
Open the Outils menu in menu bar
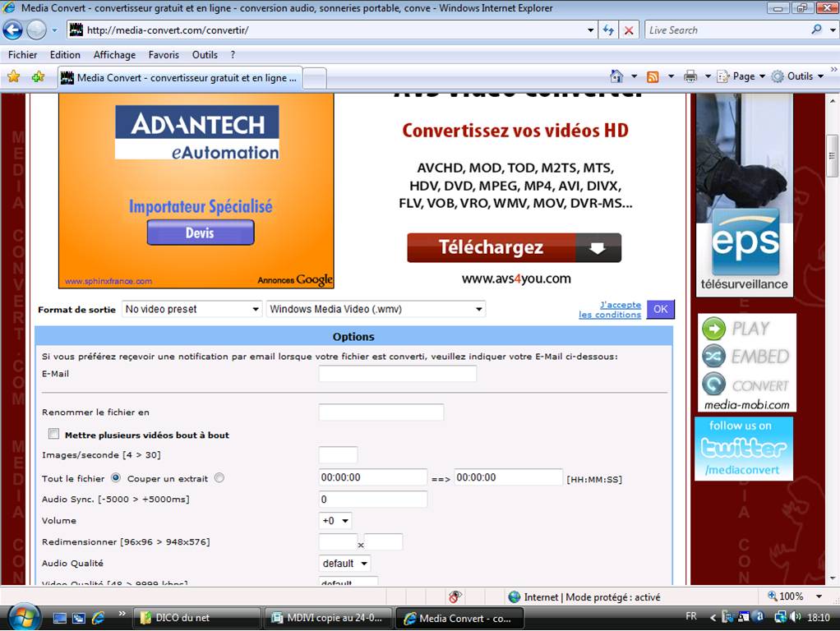pyautogui.click(x=205, y=54)
